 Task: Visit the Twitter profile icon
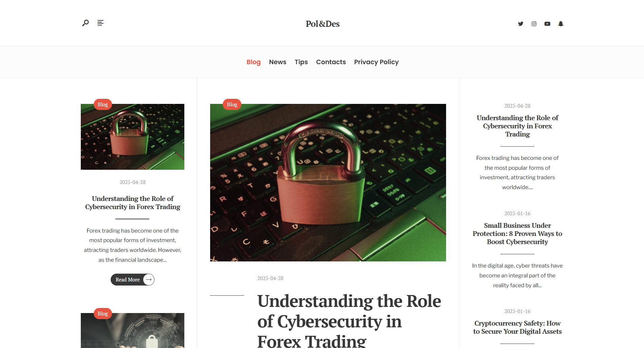[x=520, y=24]
